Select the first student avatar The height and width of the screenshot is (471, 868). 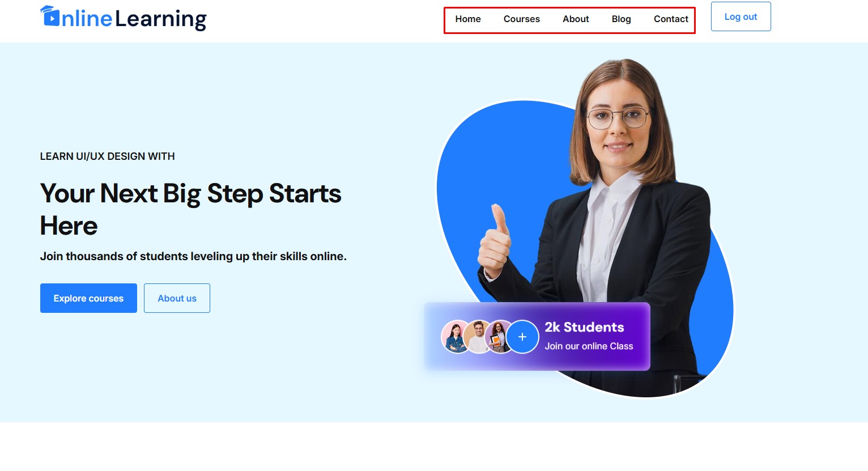(x=456, y=337)
